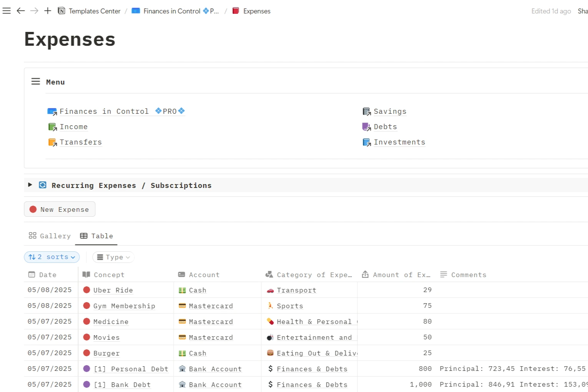Open the Uber Ride expense entry

click(x=113, y=290)
